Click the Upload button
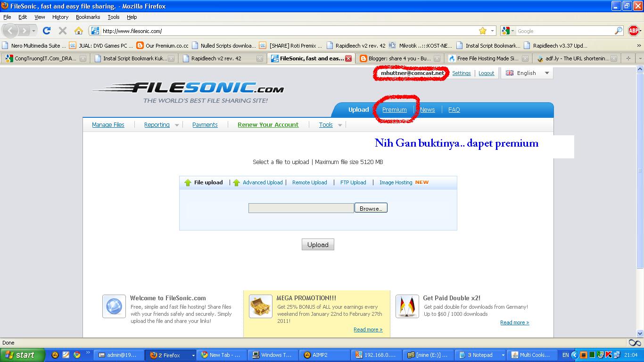Screen dimensions: 644x362 318,245
